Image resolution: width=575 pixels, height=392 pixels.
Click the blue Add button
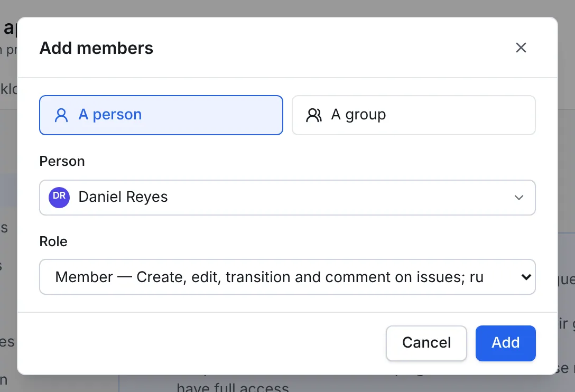click(506, 343)
